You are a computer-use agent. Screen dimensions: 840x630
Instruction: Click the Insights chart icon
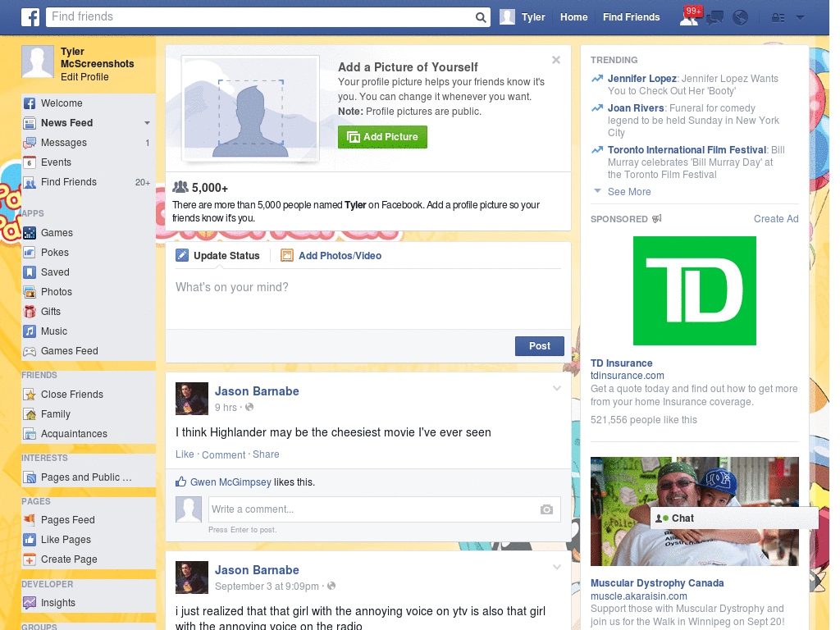30,603
